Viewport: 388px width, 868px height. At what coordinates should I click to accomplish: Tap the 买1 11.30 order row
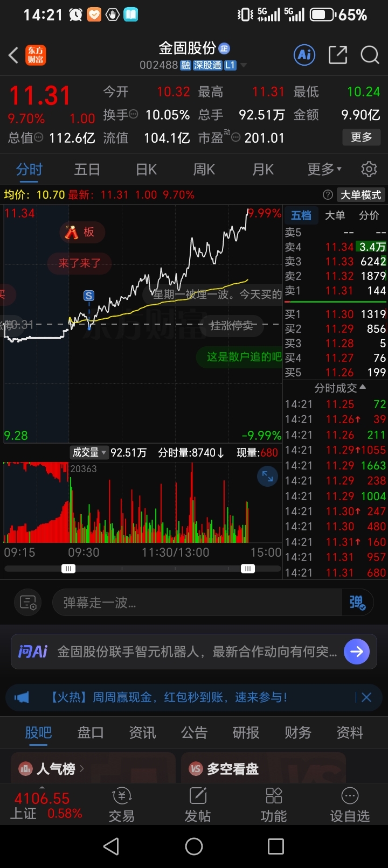coord(335,314)
